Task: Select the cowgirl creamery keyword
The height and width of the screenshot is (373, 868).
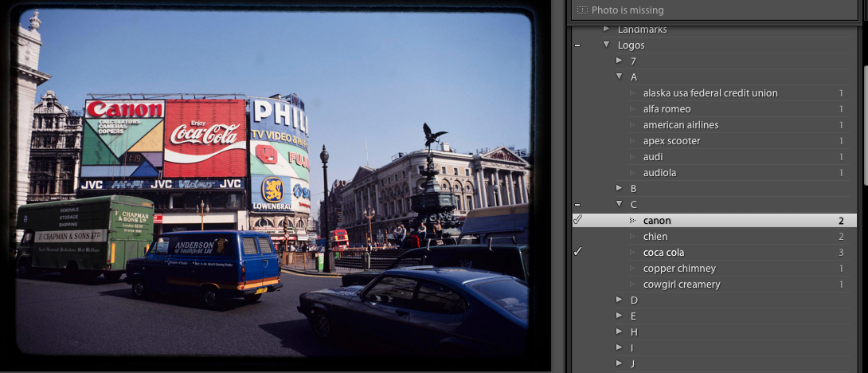Action: (x=682, y=285)
